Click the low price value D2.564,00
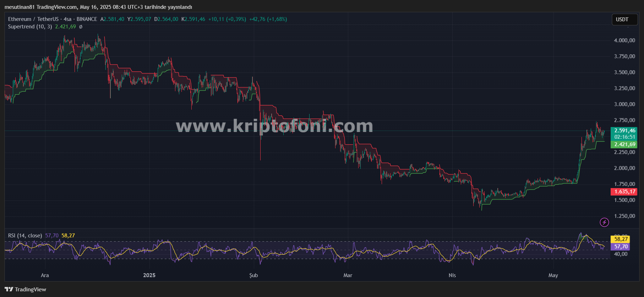The height and width of the screenshot is (297, 644). coord(166,19)
